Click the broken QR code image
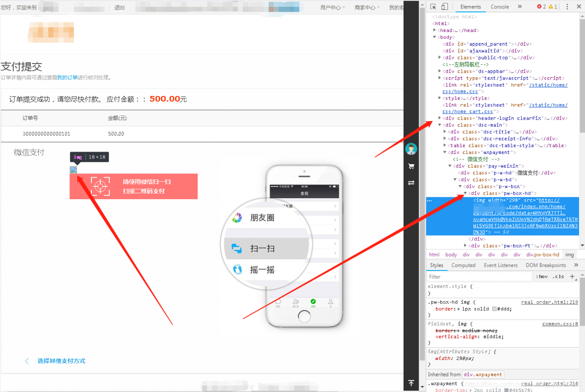 coord(73,170)
